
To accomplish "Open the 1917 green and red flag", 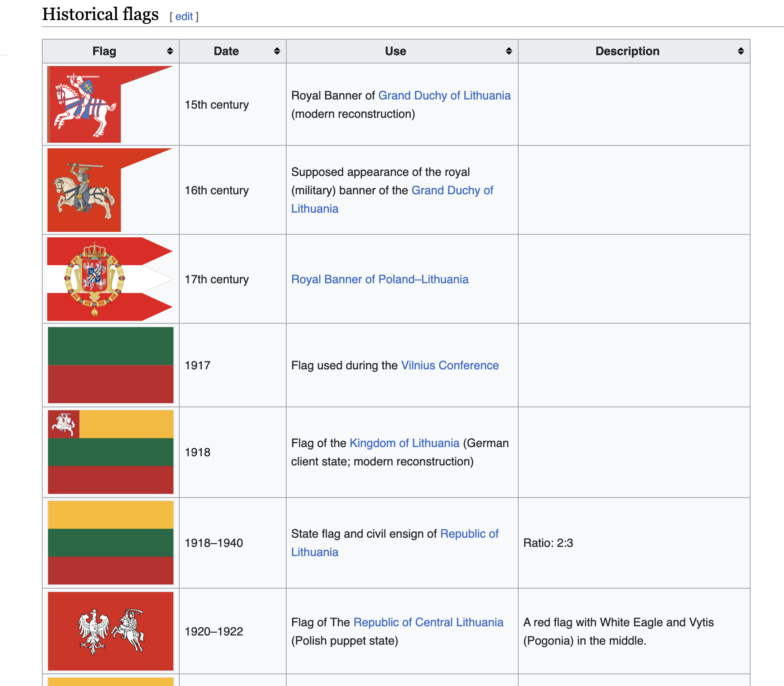I will (x=111, y=365).
